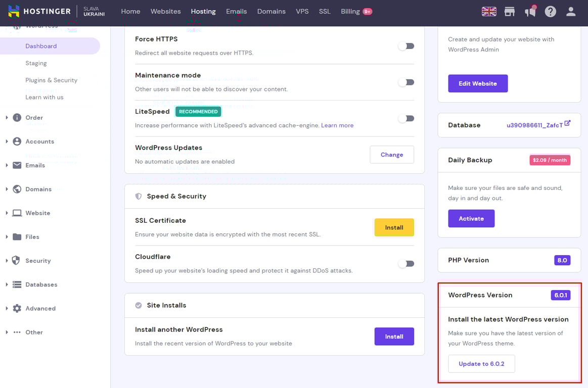Click the PHP Version 8.0 badge
This screenshot has width=588, height=388.
point(562,260)
